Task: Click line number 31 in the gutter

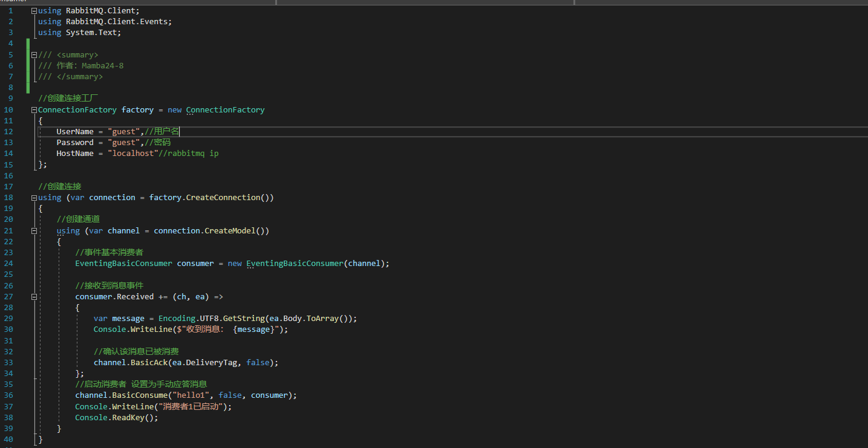Action: point(8,340)
